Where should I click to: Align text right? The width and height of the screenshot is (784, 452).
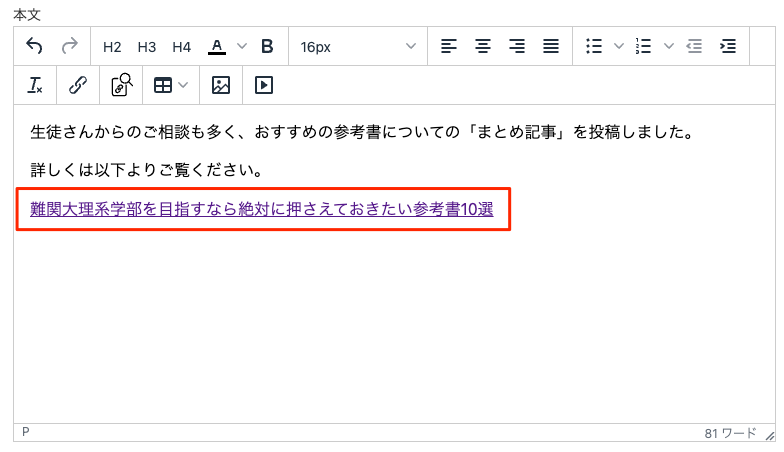[516, 46]
